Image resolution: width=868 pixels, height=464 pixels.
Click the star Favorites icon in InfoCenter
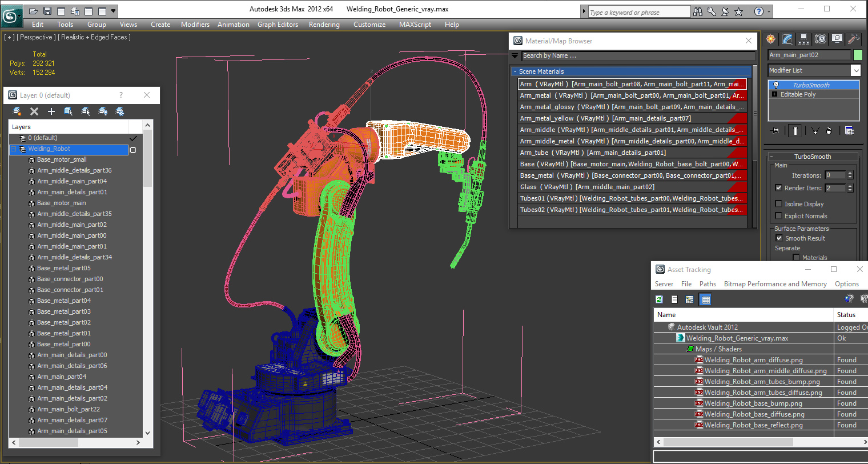(739, 11)
